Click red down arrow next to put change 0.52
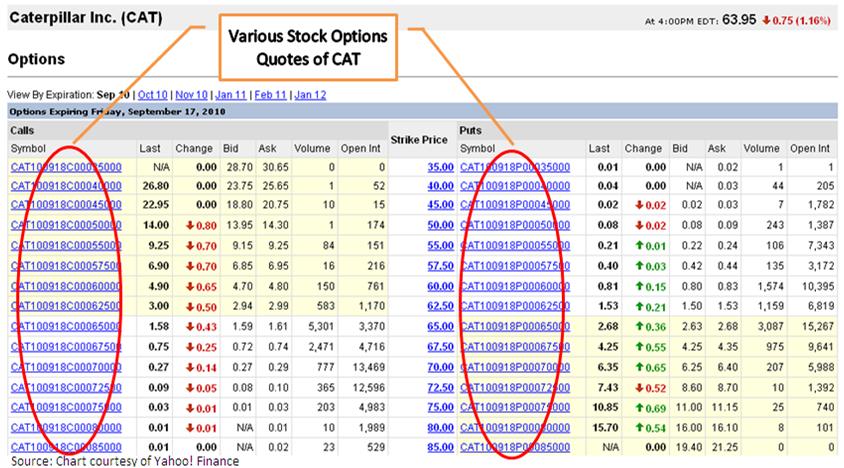Screen dimensions: 844x468 [x=641, y=387]
